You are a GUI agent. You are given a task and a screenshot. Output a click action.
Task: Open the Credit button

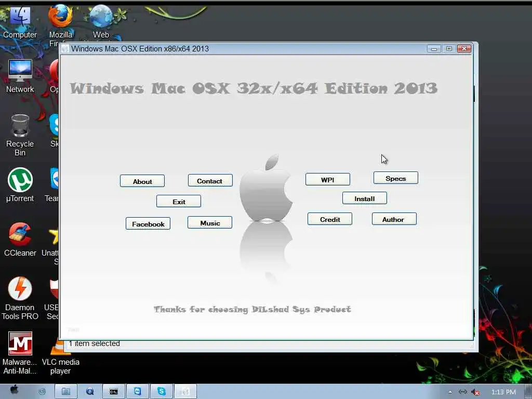coord(330,219)
